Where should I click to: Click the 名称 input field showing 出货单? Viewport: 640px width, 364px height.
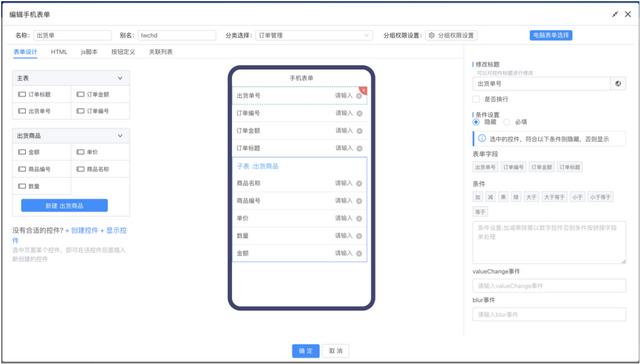point(72,36)
